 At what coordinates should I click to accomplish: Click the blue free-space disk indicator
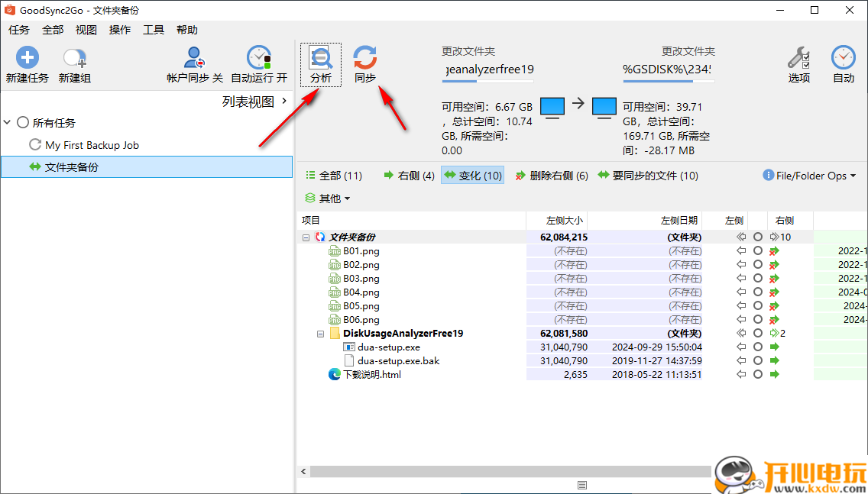point(552,108)
